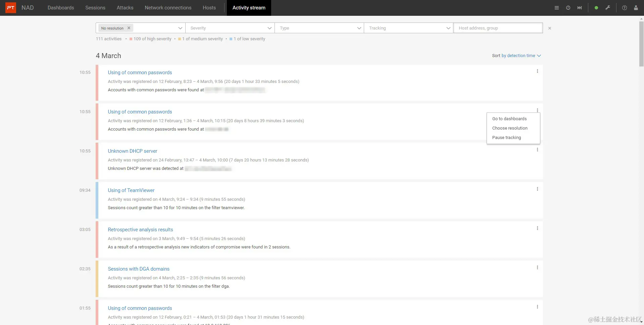
Task: Clear all filters with the X beside the host field
Action: click(550, 28)
